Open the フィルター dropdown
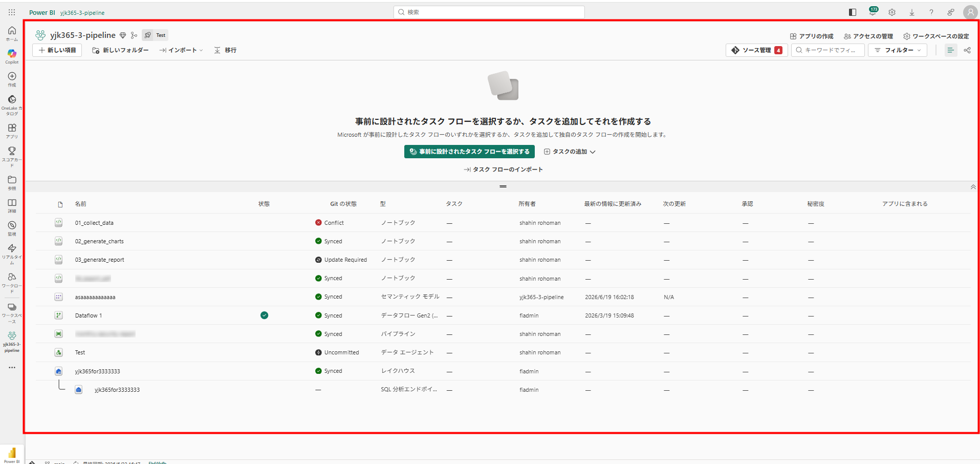The height and width of the screenshot is (464, 980). [898, 50]
